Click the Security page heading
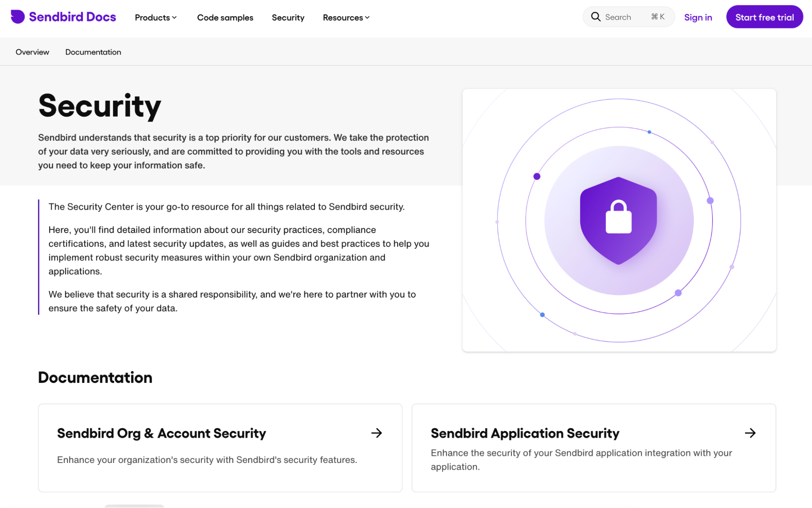 click(100, 106)
